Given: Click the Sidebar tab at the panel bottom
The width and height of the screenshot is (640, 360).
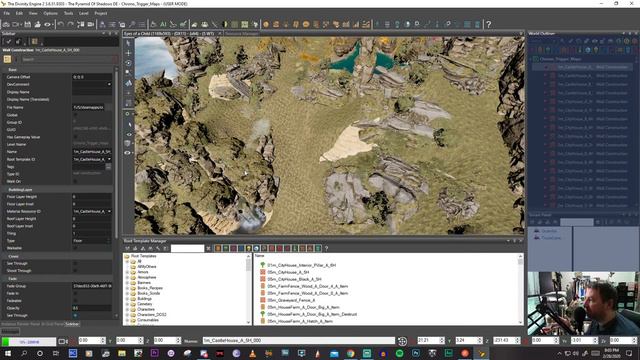Looking at the screenshot, I should click(x=72, y=324).
